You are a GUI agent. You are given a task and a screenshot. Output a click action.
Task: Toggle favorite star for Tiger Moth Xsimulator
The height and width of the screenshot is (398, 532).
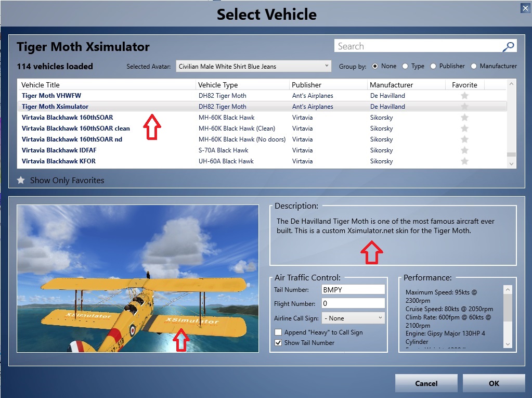pyautogui.click(x=464, y=107)
